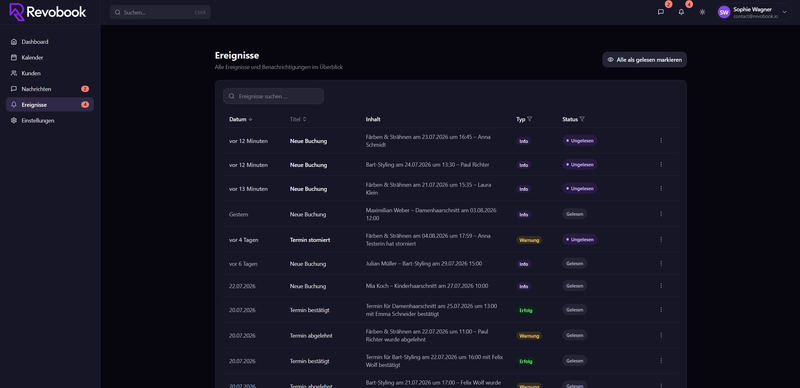Open the three-dot menu for Julian Müller booking

coord(661,263)
